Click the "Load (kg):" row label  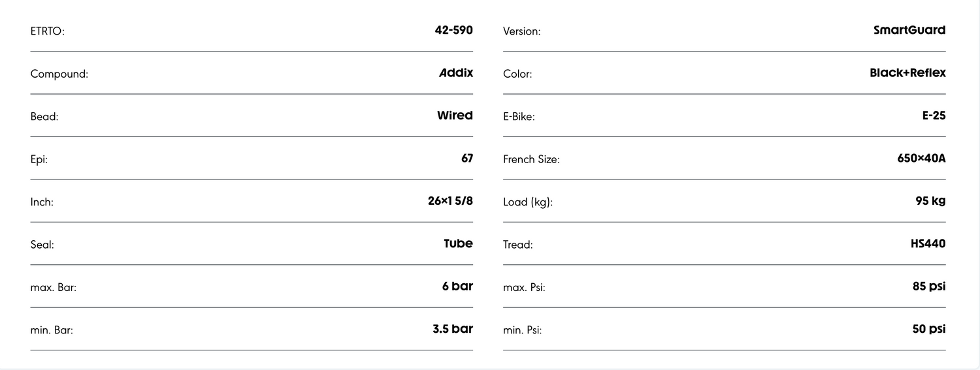[x=528, y=202]
